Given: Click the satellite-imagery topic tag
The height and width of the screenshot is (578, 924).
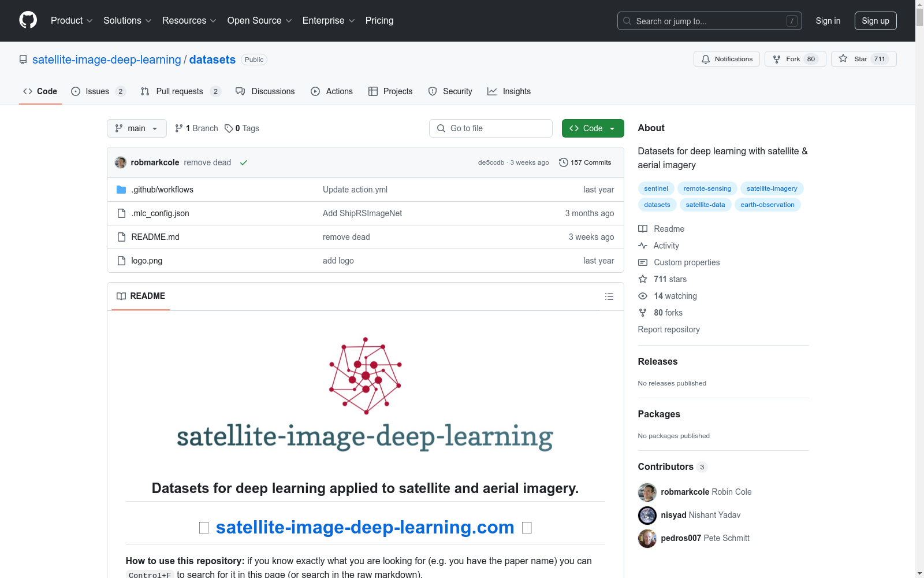Looking at the screenshot, I should point(772,188).
